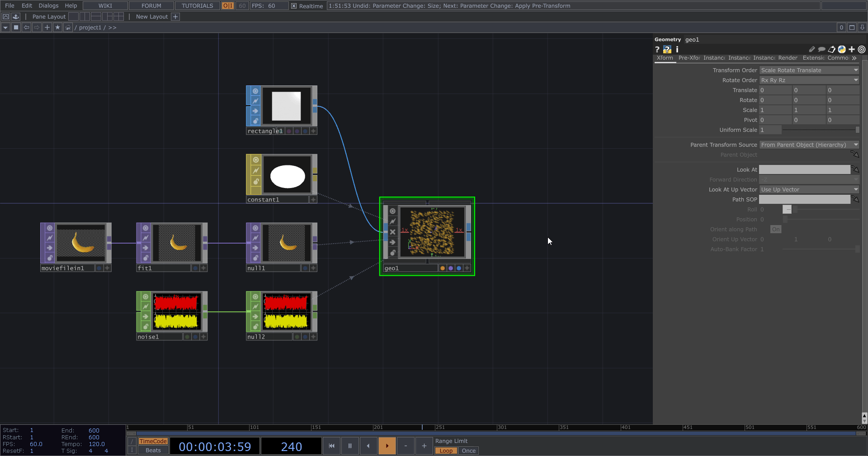The height and width of the screenshot is (456, 868).
Task: Pause the timeline playback
Action: pyautogui.click(x=350, y=446)
